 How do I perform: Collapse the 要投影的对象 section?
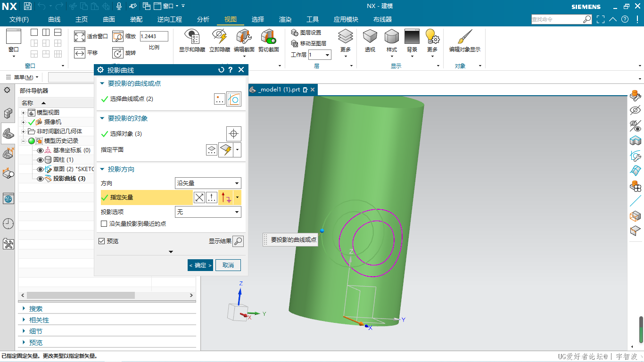click(102, 118)
